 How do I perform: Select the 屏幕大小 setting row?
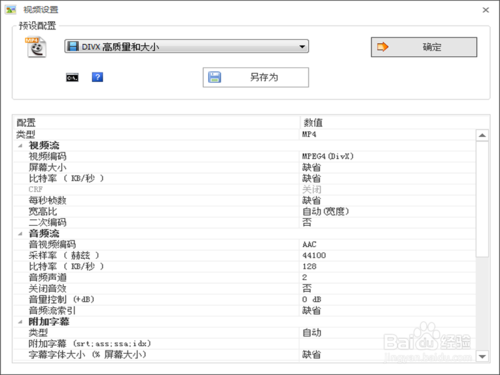245,167
